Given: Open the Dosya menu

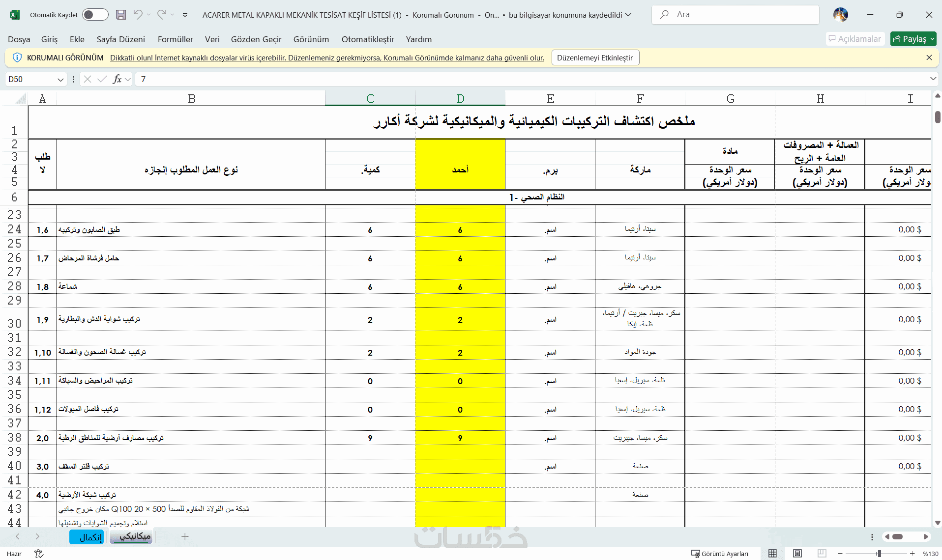Looking at the screenshot, I should [x=19, y=39].
